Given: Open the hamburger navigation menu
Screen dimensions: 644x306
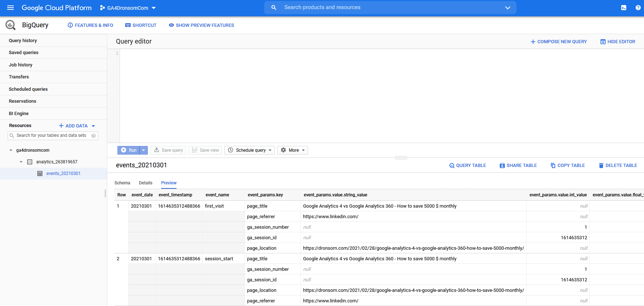Looking at the screenshot, I should (x=11, y=8).
